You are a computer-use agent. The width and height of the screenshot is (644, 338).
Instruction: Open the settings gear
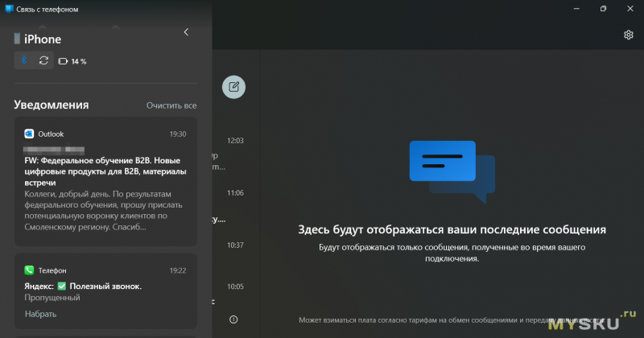point(629,35)
